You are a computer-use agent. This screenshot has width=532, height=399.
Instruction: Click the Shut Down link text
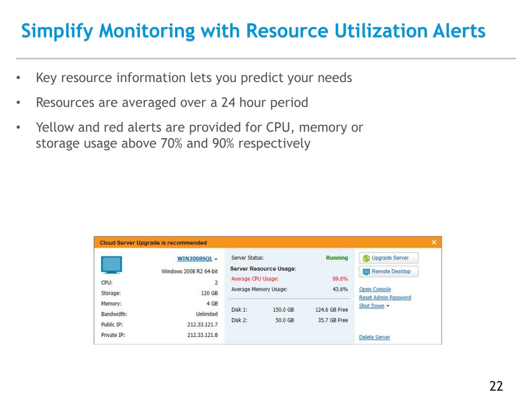click(x=371, y=306)
